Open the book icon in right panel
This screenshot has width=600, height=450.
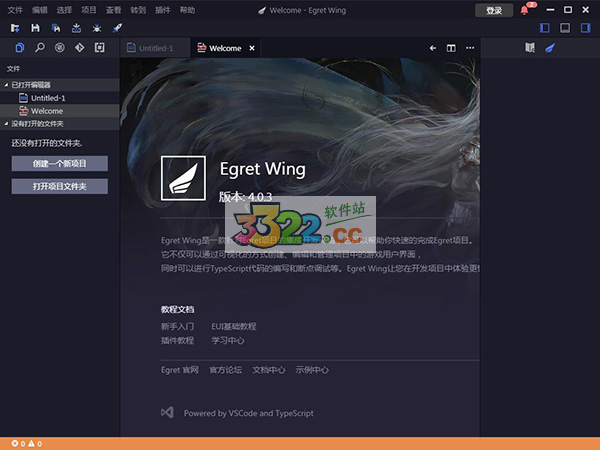pos(530,48)
